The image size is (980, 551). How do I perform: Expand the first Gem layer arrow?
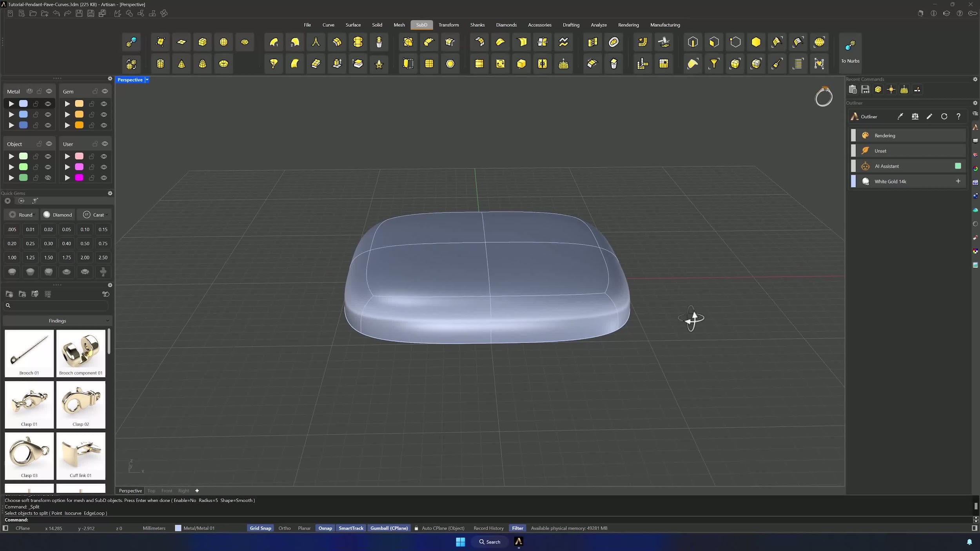coord(67,104)
